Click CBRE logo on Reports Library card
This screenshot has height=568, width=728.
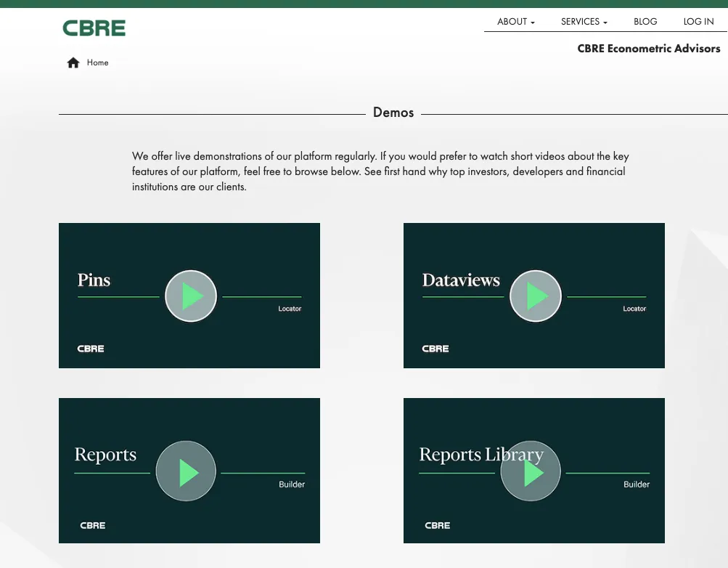point(438,525)
